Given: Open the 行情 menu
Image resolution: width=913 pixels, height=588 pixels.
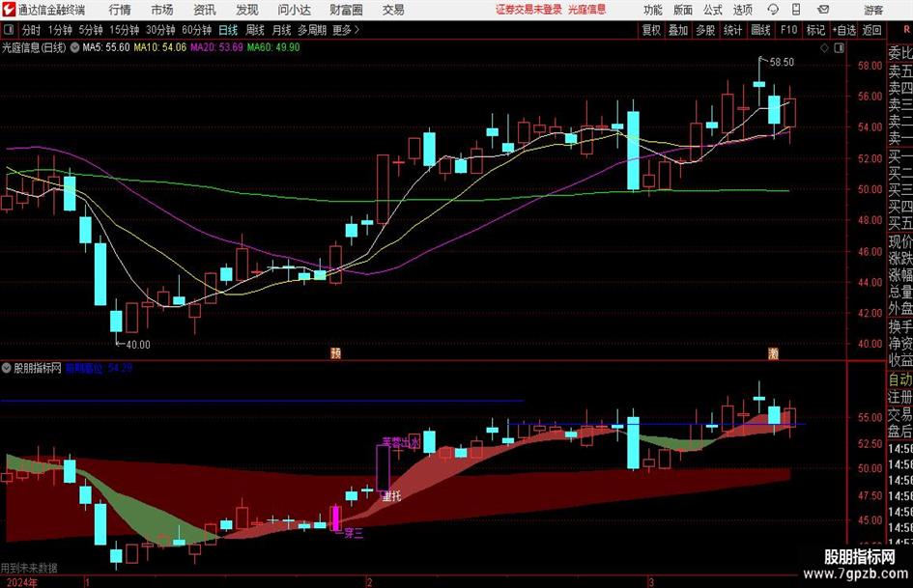Looking at the screenshot, I should pyautogui.click(x=120, y=10).
